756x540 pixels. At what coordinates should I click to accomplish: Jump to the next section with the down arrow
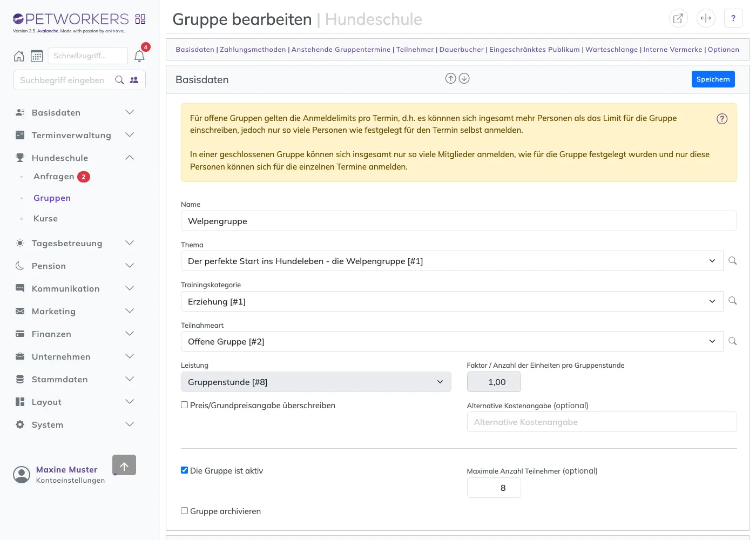tap(464, 78)
